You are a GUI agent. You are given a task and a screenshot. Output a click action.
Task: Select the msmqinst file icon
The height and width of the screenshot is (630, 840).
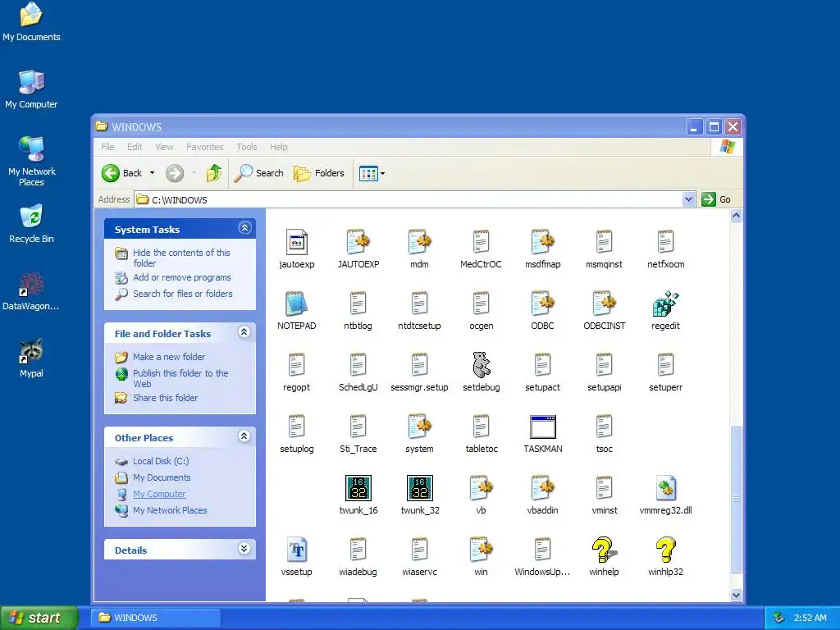(605, 242)
